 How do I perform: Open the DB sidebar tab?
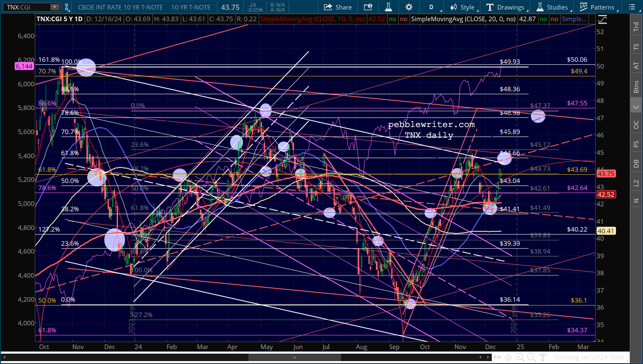[636, 164]
